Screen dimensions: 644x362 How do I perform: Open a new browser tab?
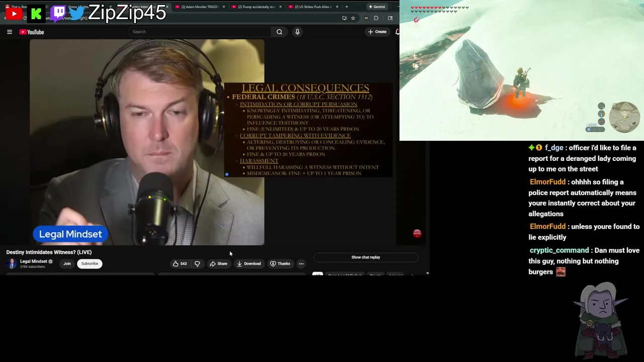[x=346, y=7]
